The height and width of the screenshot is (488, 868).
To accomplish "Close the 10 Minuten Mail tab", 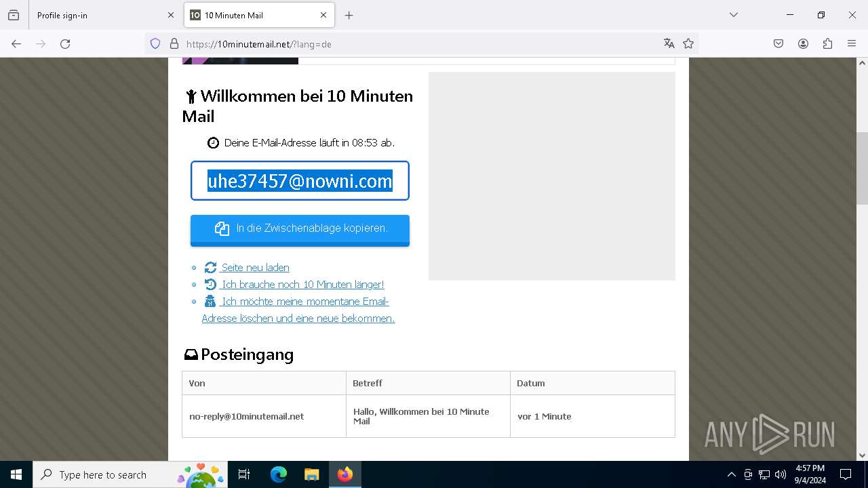I will coord(323,15).
